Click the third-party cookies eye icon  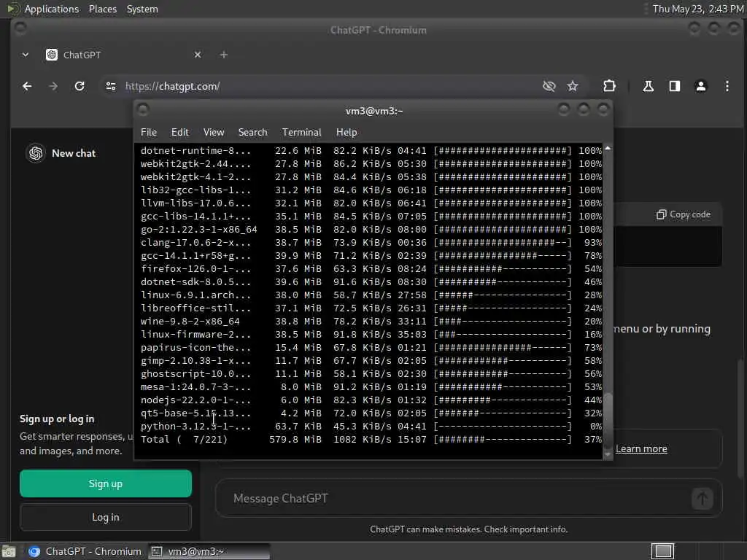click(549, 86)
